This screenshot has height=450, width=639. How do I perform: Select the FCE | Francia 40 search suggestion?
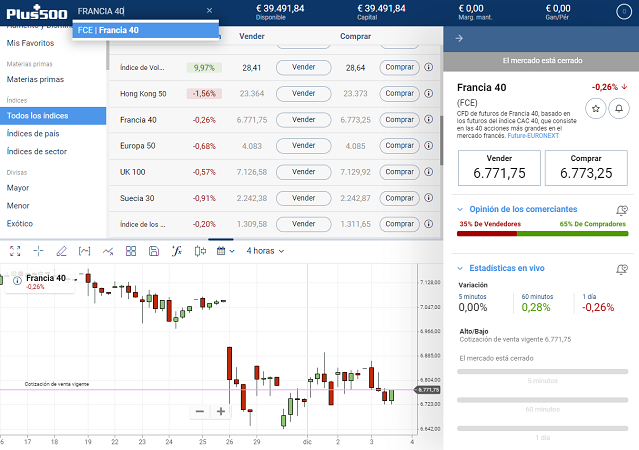click(145, 30)
